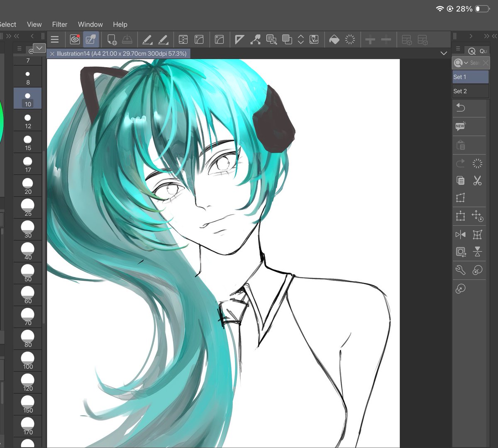
Task: Select brush size 150
Action: point(28,404)
